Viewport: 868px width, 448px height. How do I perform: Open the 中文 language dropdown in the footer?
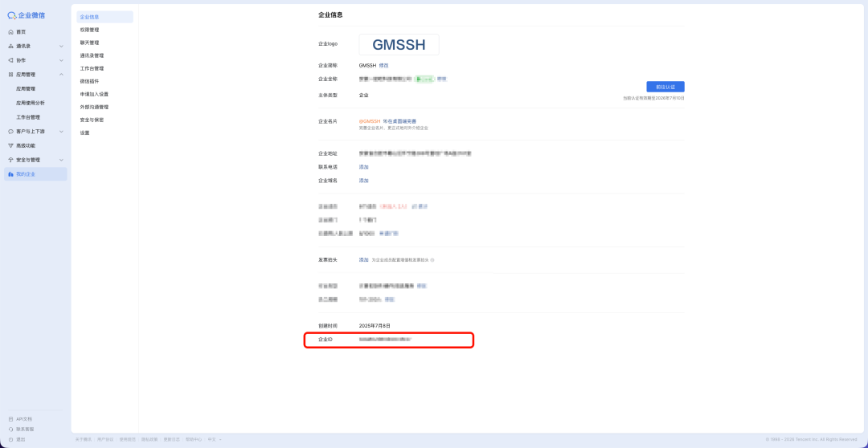[x=215, y=439]
